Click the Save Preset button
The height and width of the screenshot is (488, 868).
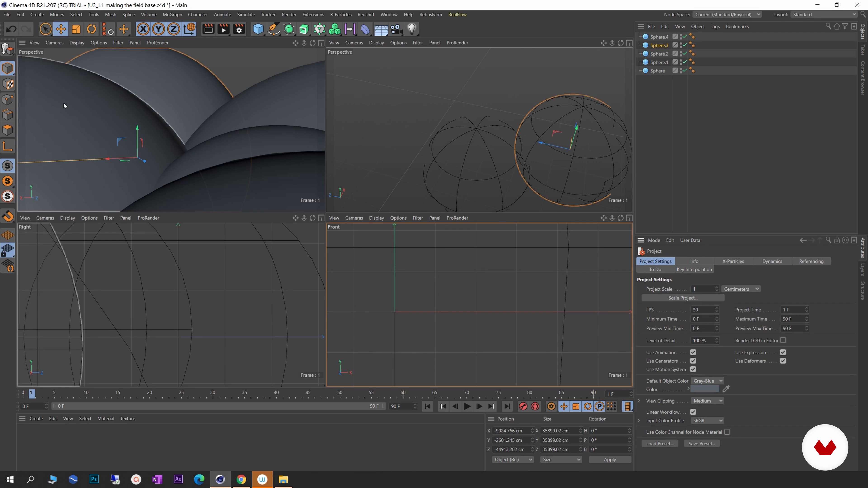coord(702,444)
